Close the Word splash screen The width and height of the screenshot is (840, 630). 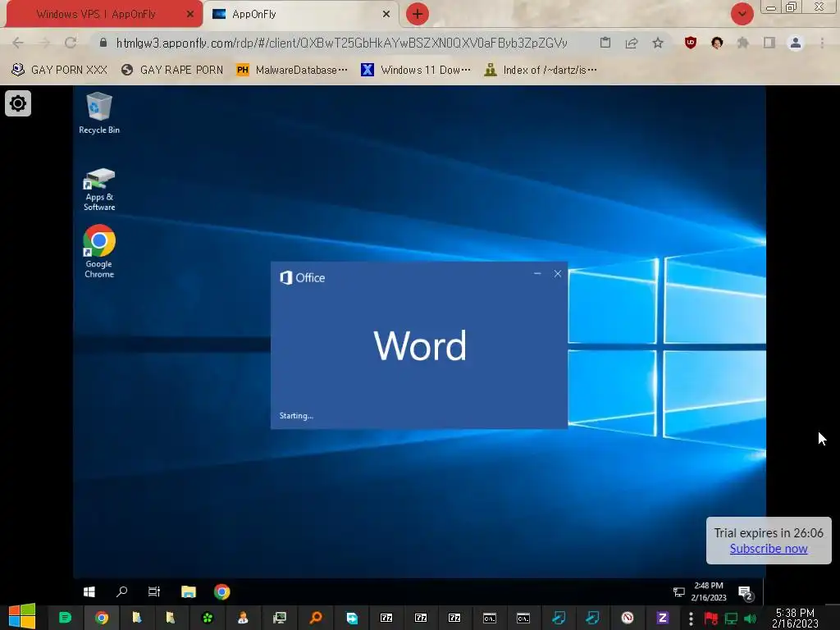(558, 274)
